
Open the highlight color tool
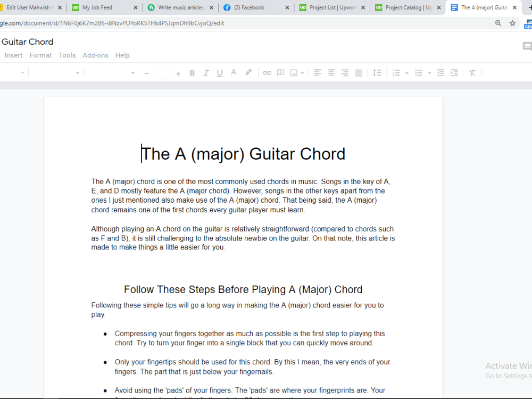tap(248, 72)
